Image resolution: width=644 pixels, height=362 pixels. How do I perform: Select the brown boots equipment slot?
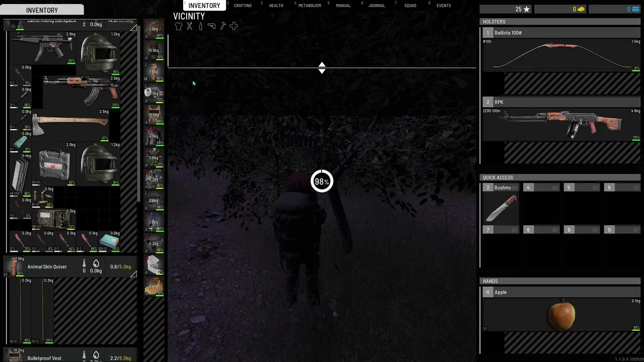click(154, 287)
